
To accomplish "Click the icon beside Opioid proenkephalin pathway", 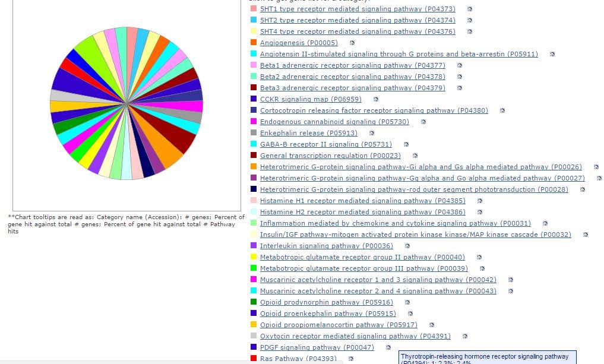I will 410,314.
